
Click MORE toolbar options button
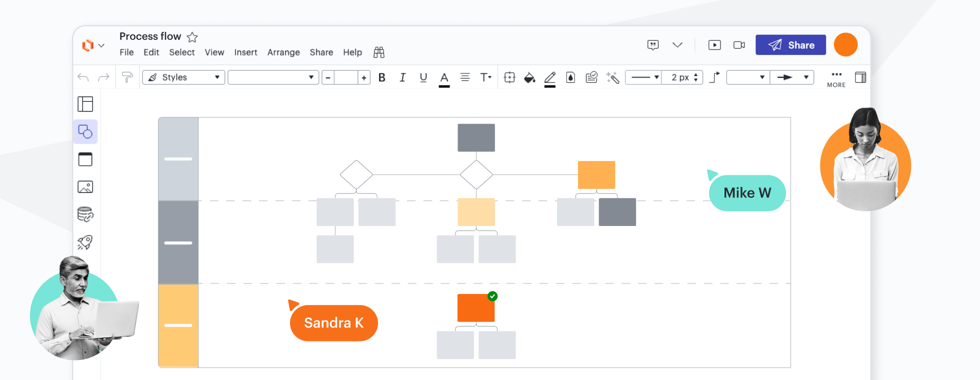click(x=836, y=78)
